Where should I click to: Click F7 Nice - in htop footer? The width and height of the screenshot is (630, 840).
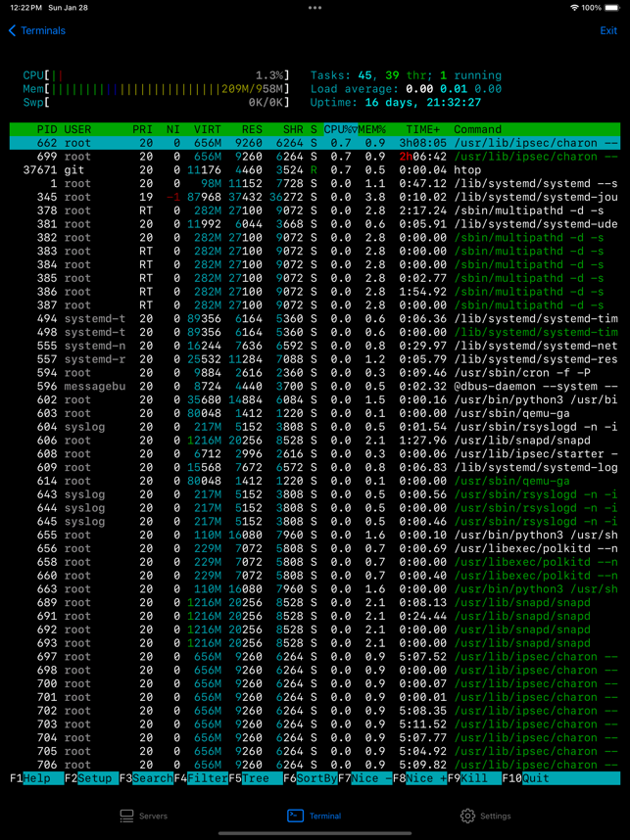365,778
